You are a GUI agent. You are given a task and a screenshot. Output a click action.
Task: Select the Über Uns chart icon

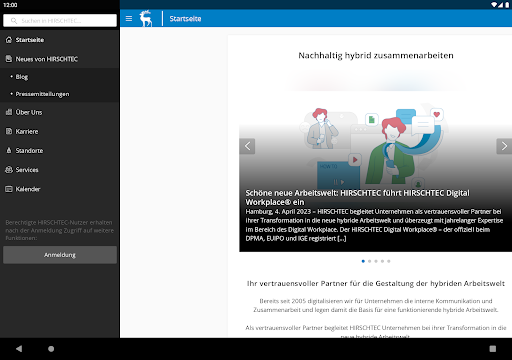point(9,112)
